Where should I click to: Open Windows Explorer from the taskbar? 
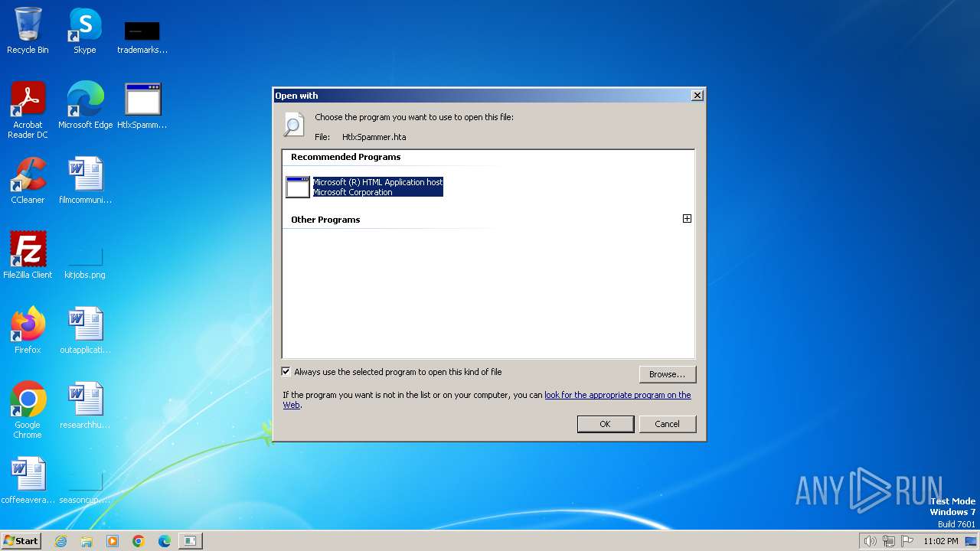coord(87,541)
